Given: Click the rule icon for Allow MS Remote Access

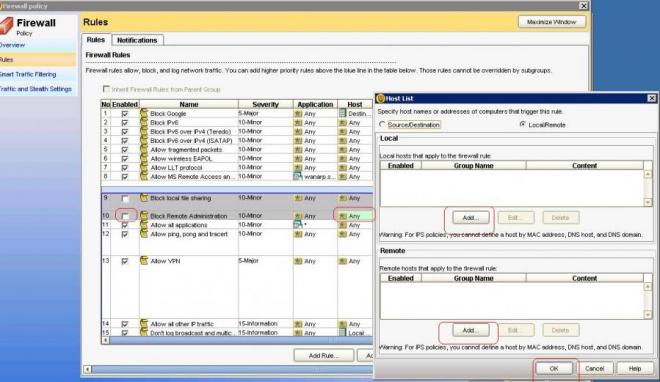Looking at the screenshot, I should point(144,176).
